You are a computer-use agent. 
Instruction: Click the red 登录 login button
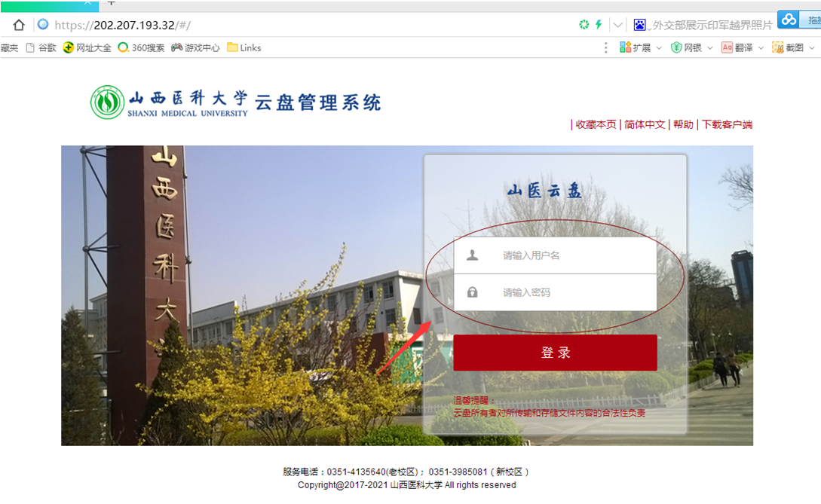click(555, 353)
